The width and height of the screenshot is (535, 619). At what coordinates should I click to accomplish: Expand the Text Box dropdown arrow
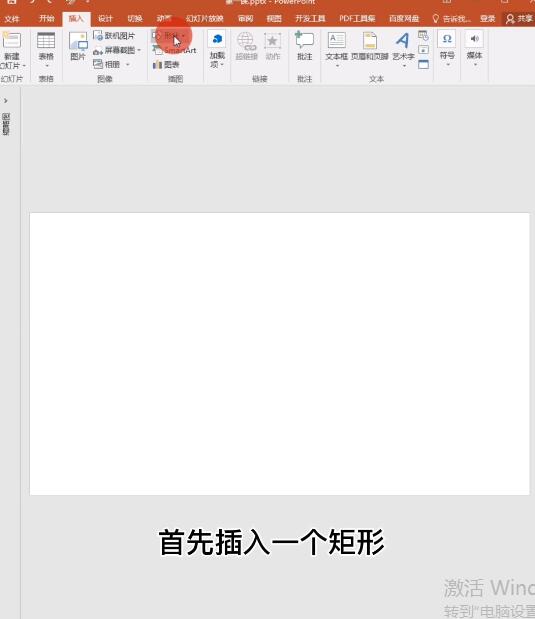click(337, 66)
